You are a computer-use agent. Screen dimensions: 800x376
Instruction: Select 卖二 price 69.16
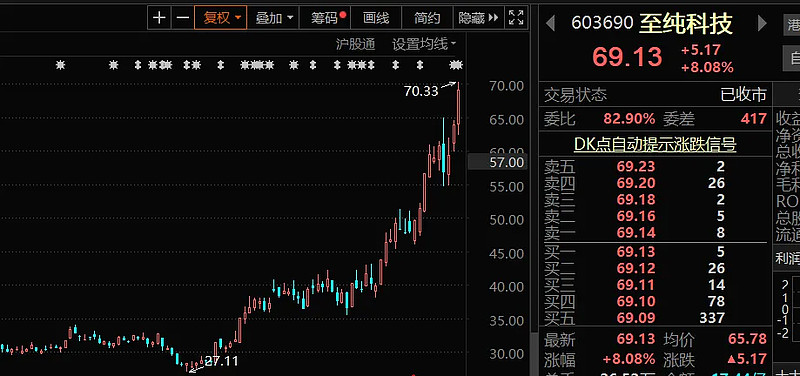point(636,216)
